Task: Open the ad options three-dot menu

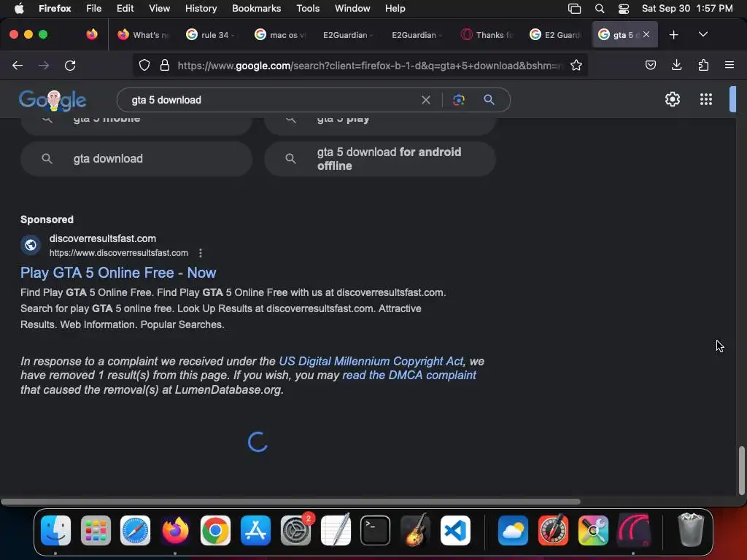Action: (x=201, y=253)
